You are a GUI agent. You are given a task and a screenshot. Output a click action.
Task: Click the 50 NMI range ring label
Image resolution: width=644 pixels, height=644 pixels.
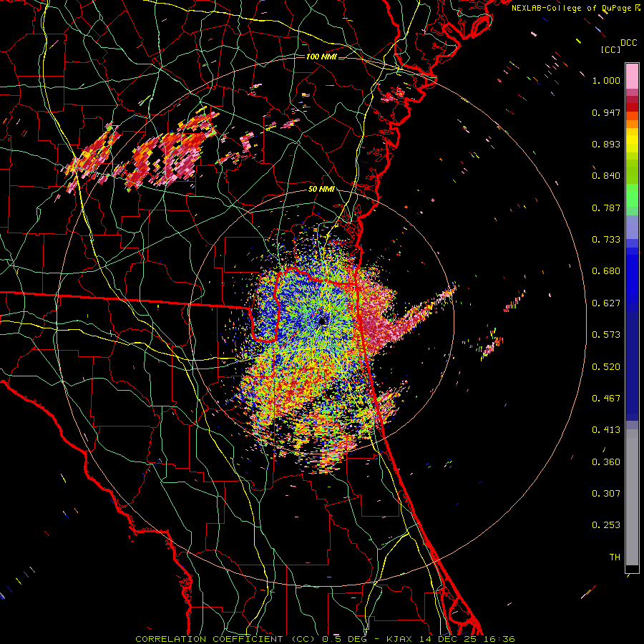click(x=321, y=190)
